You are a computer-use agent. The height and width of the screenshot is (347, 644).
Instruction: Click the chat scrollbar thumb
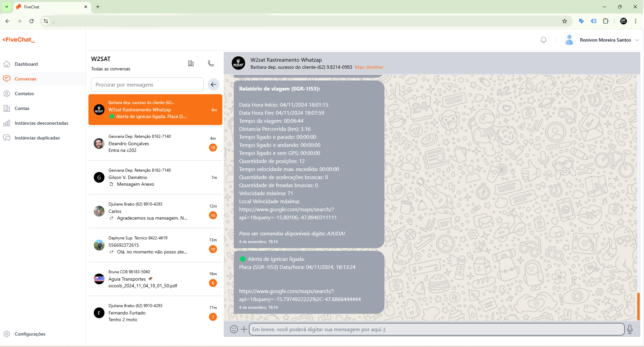[638, 306]
